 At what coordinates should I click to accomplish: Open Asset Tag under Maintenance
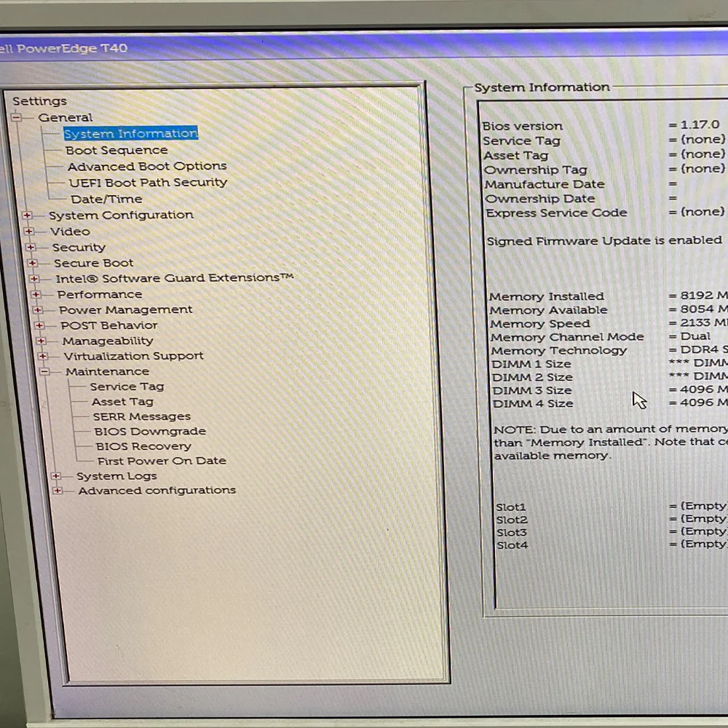122,402
